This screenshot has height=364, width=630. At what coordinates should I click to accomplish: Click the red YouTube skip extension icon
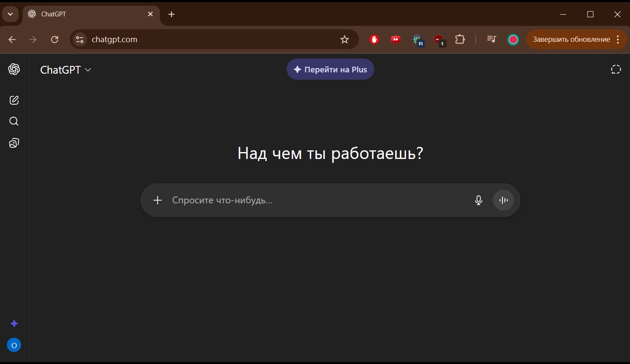click(x=396, y=39)
